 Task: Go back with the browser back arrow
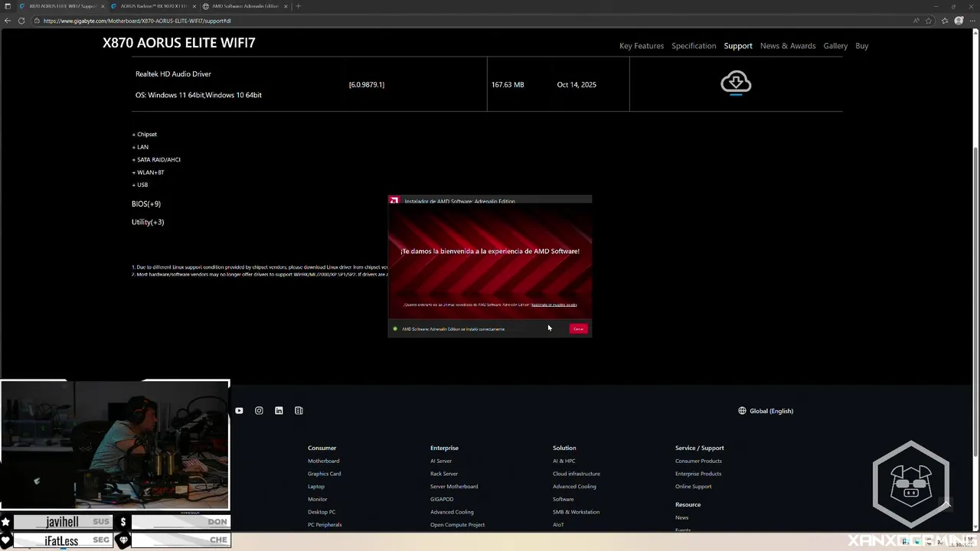click(x=7, y=21)
